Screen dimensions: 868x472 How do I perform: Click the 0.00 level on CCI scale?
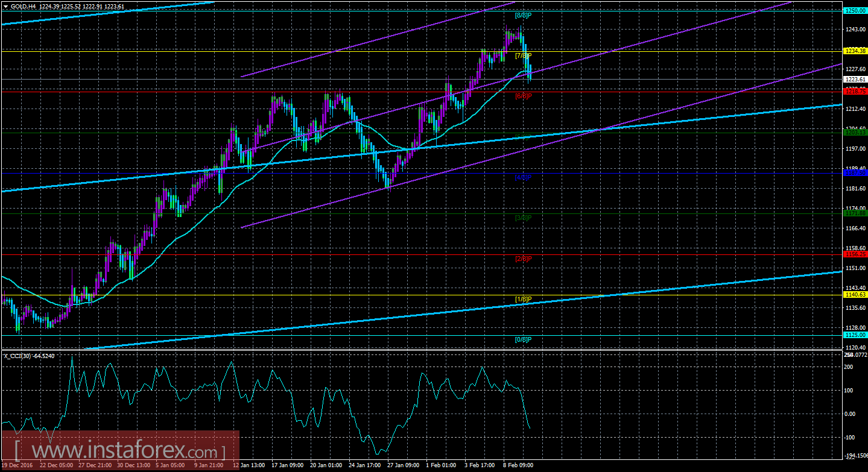click(851, 414)
